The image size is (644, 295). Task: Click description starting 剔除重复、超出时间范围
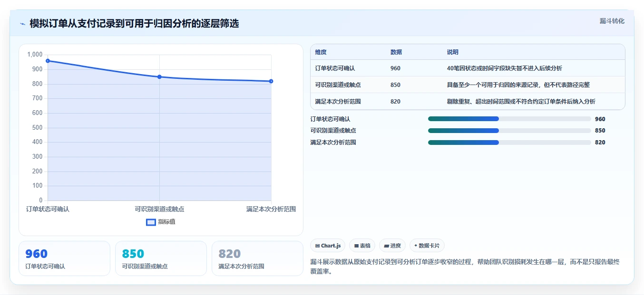coord(521,102)
